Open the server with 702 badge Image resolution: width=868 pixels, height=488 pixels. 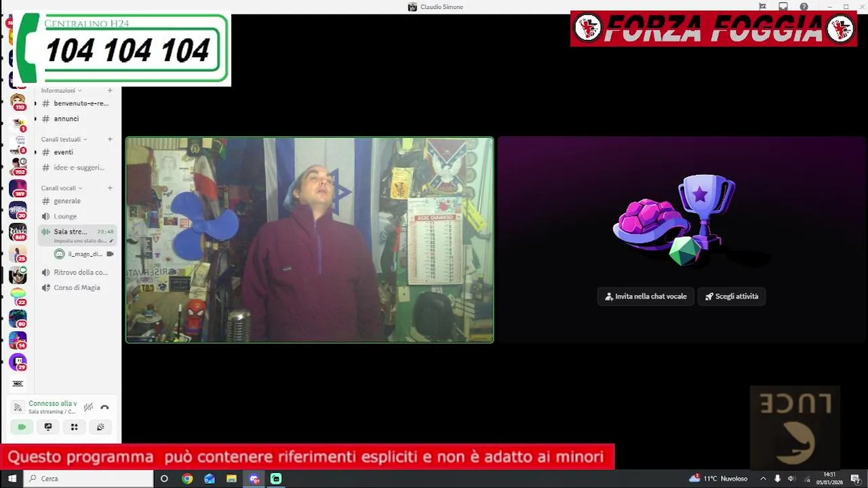tap(18, 167)
